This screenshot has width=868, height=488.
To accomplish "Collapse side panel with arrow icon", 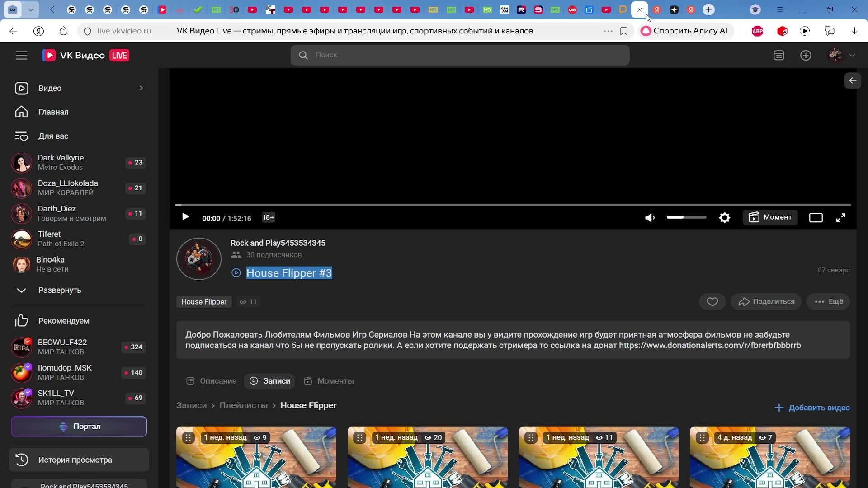I will (852, 80).
